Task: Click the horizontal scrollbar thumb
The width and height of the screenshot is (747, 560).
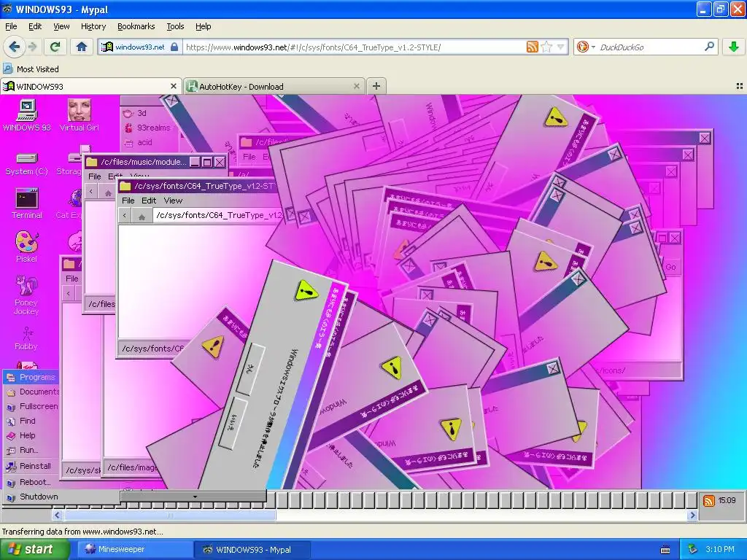Action: point(169,516)
